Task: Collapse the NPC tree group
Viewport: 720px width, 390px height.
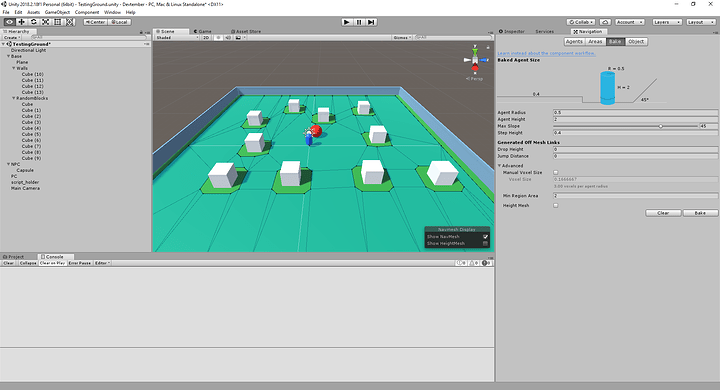Action: 8,164
